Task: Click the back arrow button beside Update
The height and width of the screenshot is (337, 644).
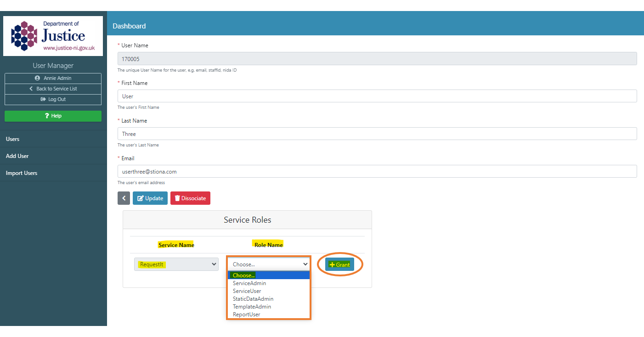Action: coord(124,198)
